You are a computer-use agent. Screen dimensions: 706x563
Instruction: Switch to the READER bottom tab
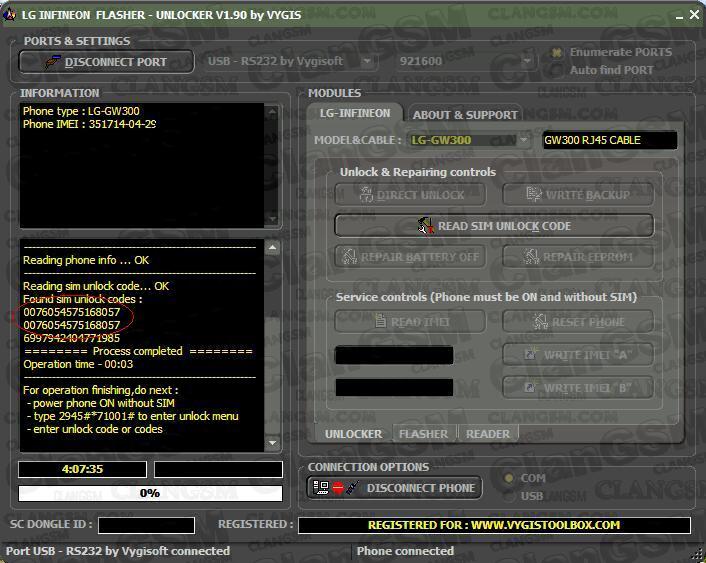488,434
